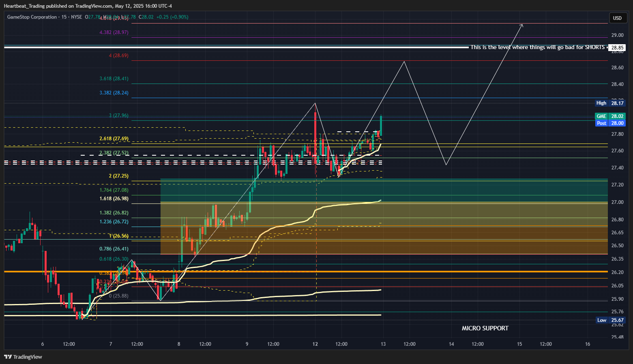The width and height of the screenshot is (633, 364).
Task: Click the GameStop Corporation symbol title
Action: (x=32, y=17)
